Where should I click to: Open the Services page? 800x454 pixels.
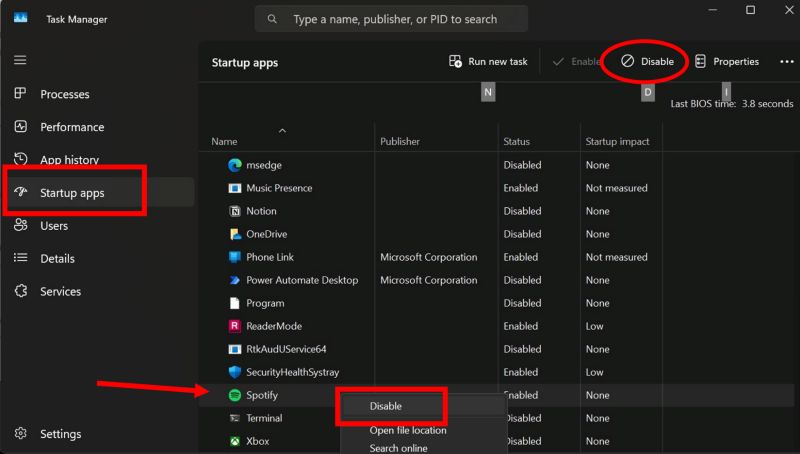coord(60,292)
